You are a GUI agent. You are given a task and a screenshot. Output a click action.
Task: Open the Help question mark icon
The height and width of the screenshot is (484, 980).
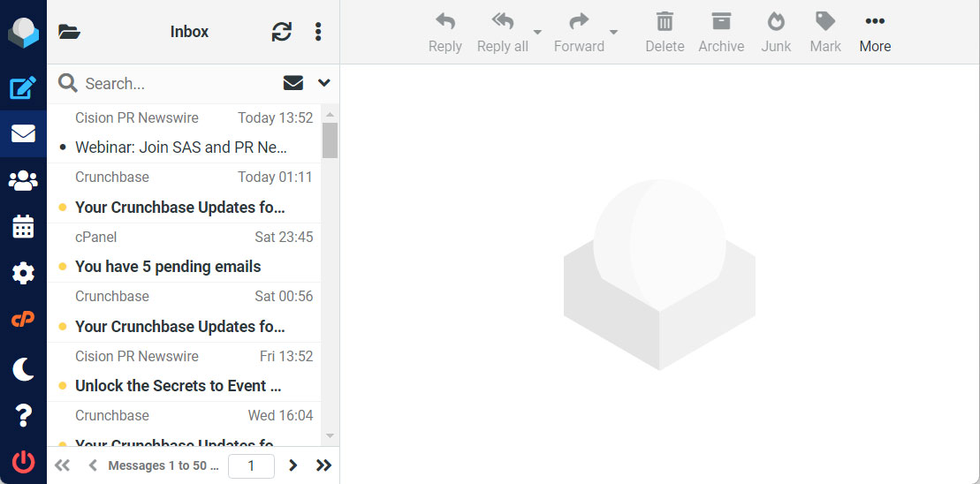tap(23, 414)
